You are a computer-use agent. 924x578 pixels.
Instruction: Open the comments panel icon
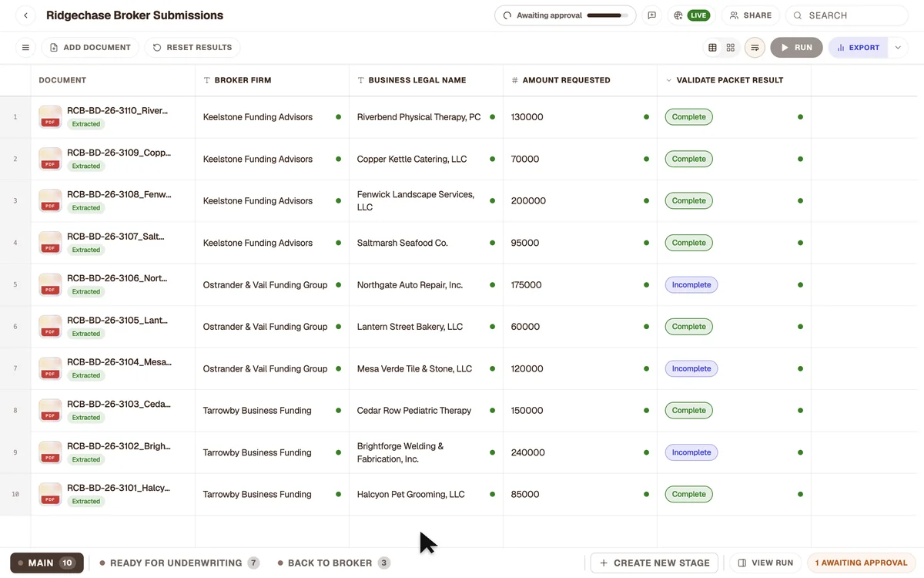click(x=652, y=15)
